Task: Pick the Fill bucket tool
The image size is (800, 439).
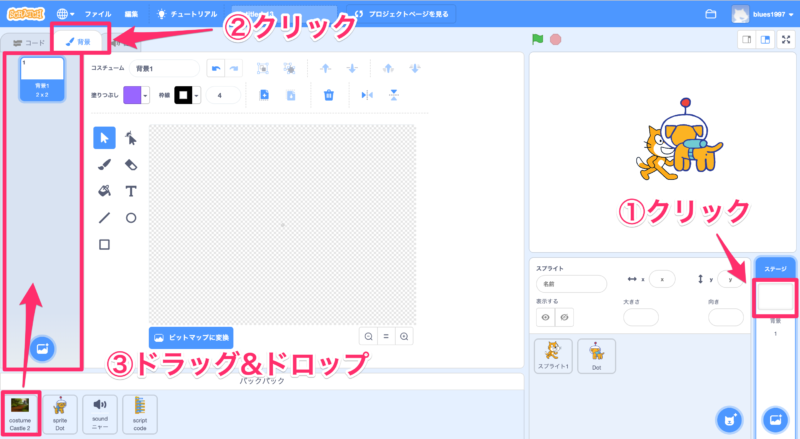Action: tap(104, 190)
